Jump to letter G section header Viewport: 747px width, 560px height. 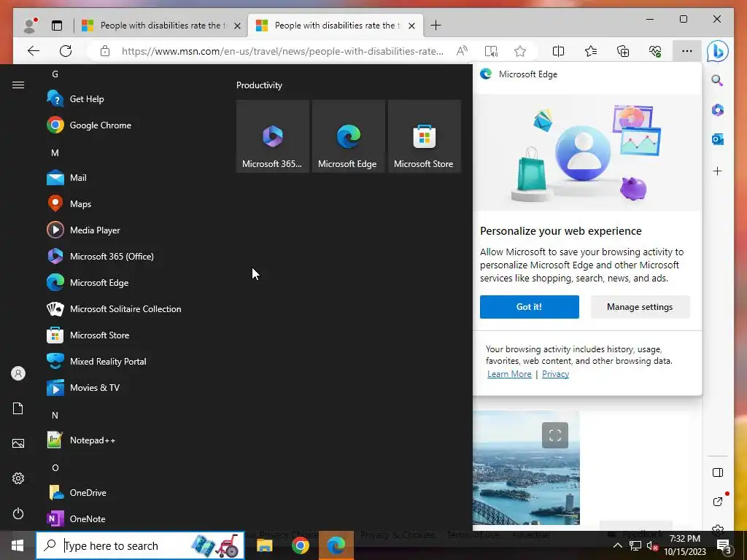pos(55,74)
